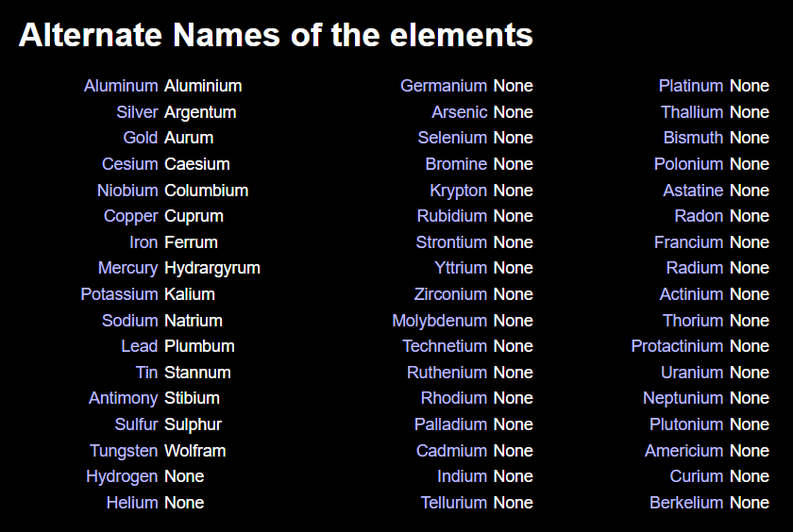Click the Berkelium element link
This screenshot has width=793, height=532.
coord(686,503)
